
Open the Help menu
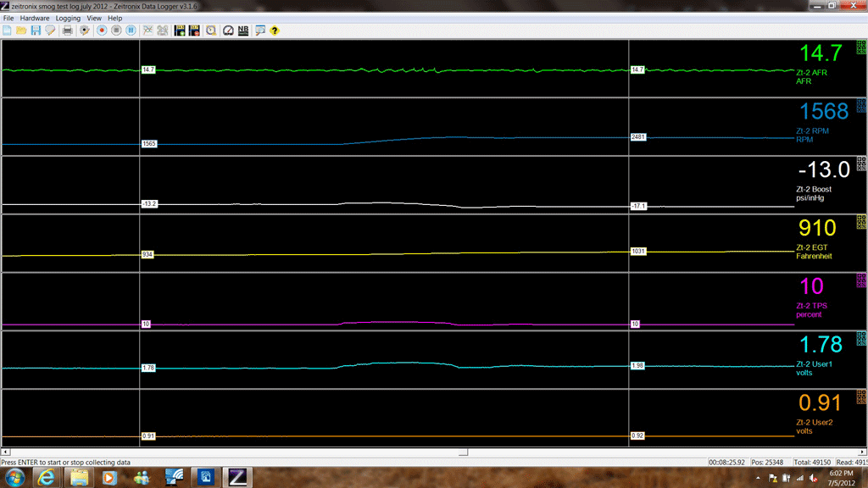coord(114,19)
